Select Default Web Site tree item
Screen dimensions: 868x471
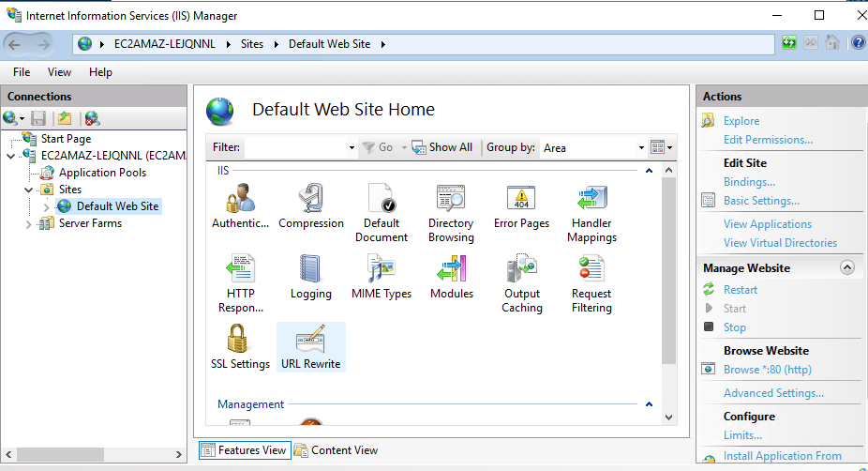point(117,206)
